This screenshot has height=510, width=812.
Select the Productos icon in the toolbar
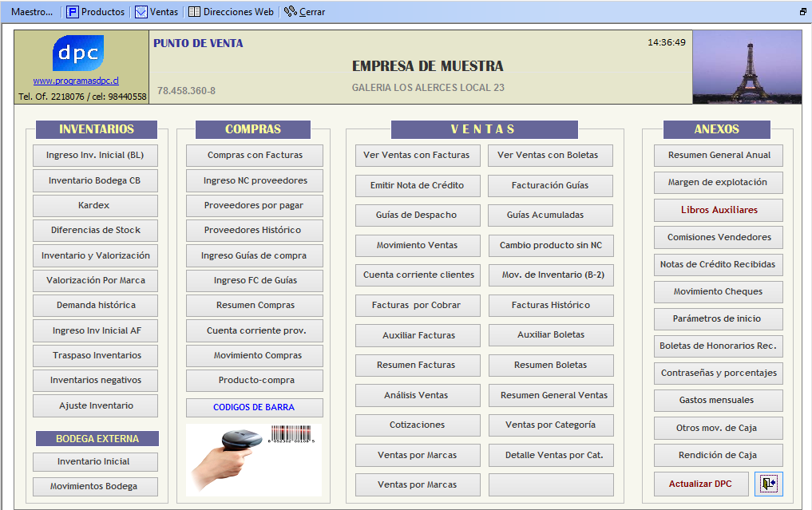tap(73, 11)
